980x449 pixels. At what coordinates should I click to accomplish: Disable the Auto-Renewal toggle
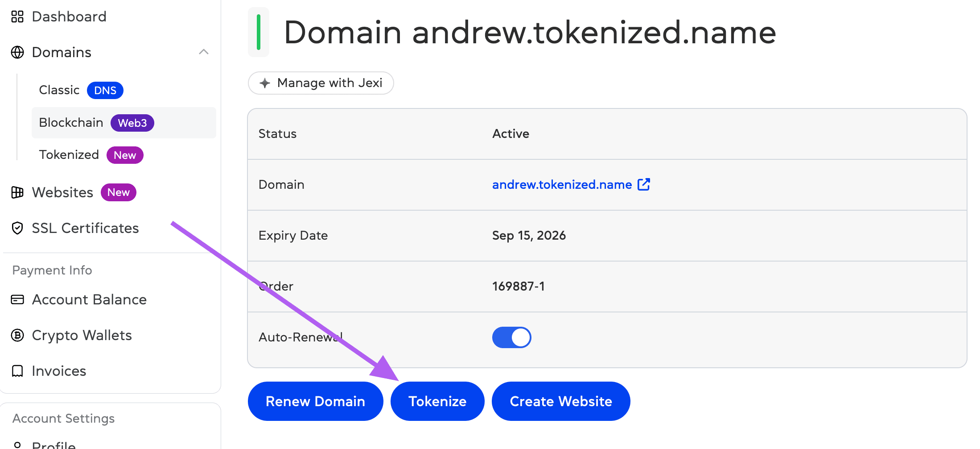(x=511, y=337)
